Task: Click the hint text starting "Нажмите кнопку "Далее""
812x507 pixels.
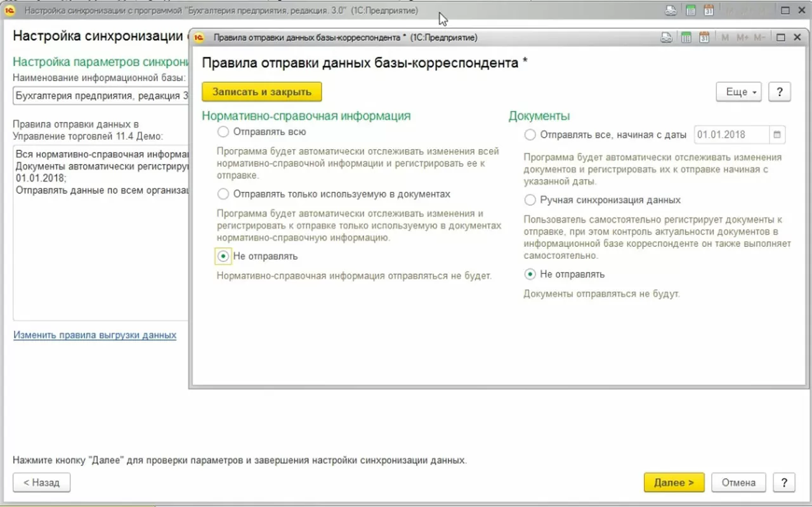Action: [240, 460]
